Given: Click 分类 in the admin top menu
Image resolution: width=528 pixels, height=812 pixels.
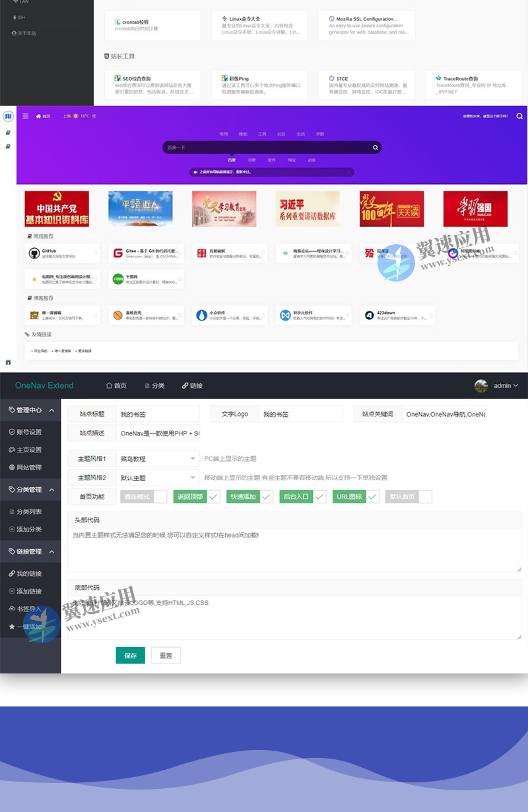Looking at the screenshot, I should pos(156,386).
